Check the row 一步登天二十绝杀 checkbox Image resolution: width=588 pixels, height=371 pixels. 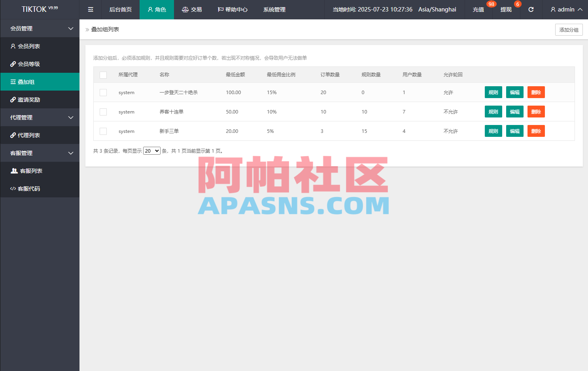click(x=103, y=93)
